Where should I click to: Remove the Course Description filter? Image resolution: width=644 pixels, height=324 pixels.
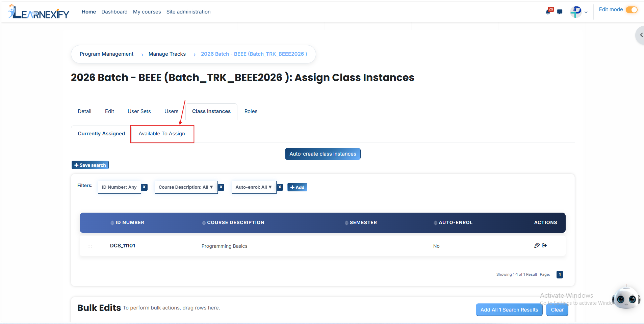tap(221, 187)
